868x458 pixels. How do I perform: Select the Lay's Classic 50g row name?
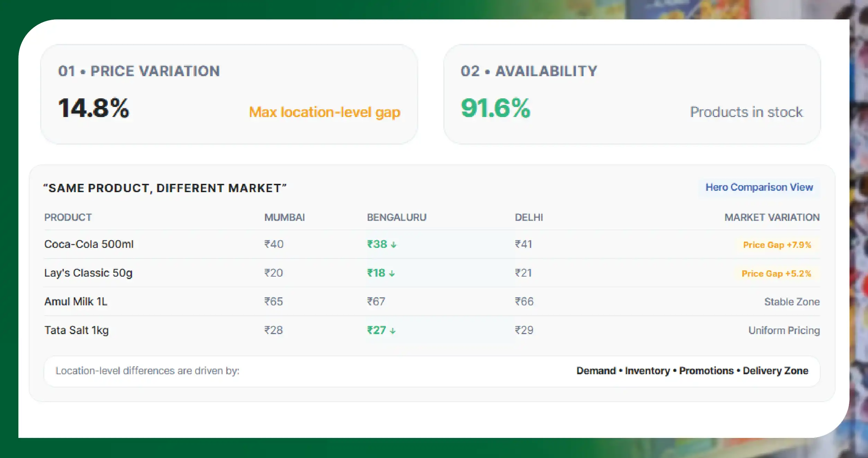pyautogui.click(x=88, y=273)
